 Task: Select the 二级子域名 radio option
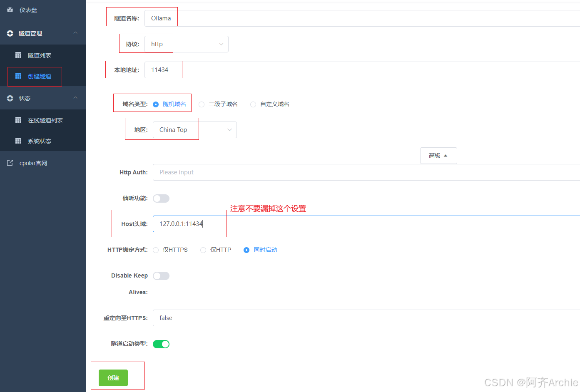202,104
